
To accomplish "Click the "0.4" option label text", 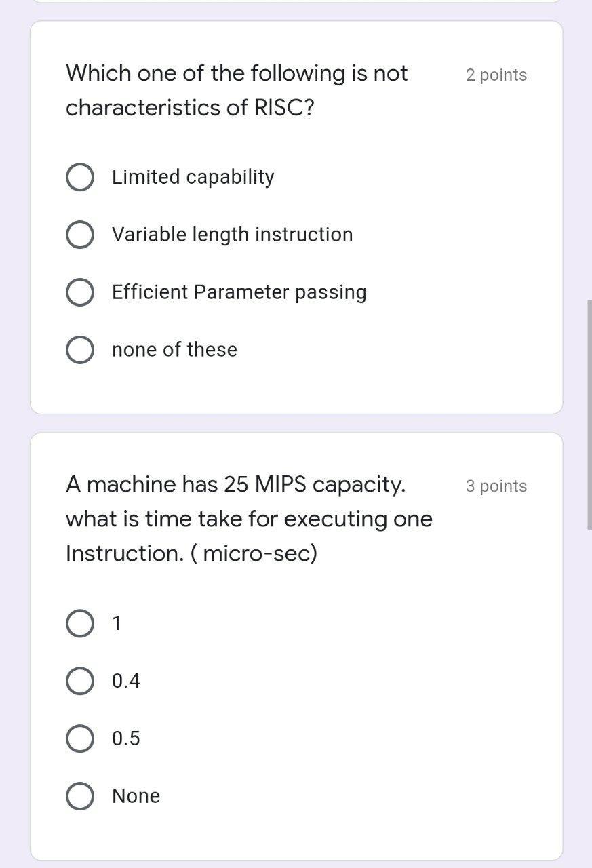I will click(125, 681).
